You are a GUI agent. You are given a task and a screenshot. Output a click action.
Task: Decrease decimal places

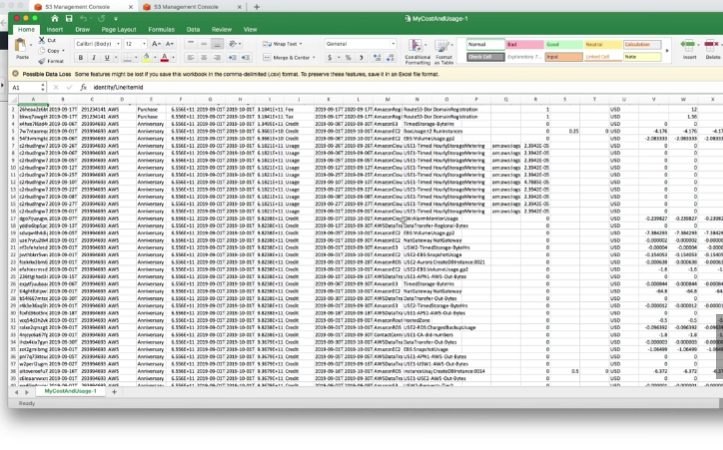[391, 58]
